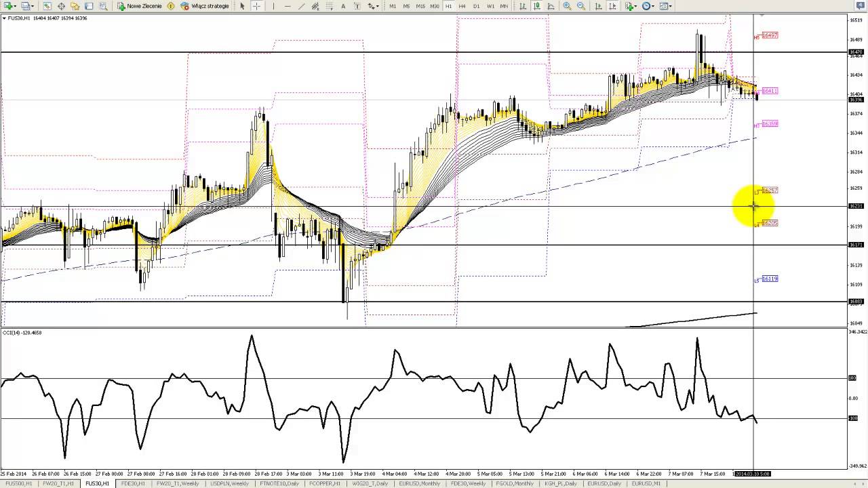Viewport: 868px width, 488px height.
Task: Open the Strategy Tester panel
Action: pos(103,6)
